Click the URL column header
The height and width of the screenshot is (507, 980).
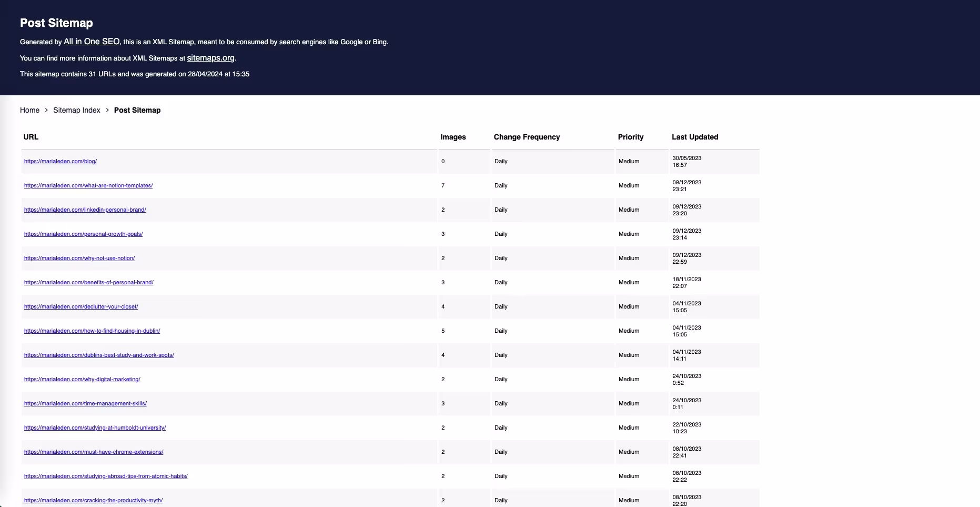(x=31, y=137)
